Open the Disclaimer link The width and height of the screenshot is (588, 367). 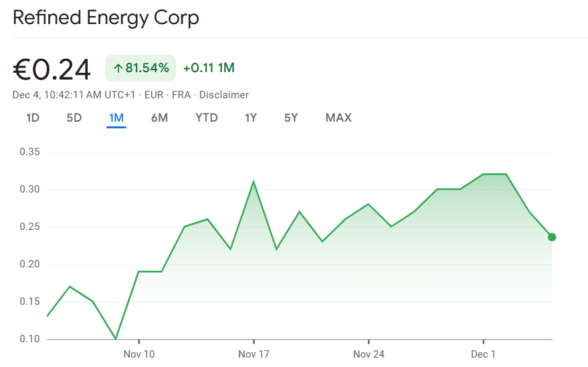224,95
